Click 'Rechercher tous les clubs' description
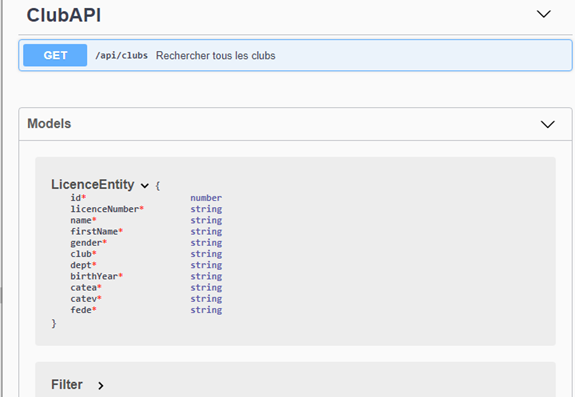 216,55
